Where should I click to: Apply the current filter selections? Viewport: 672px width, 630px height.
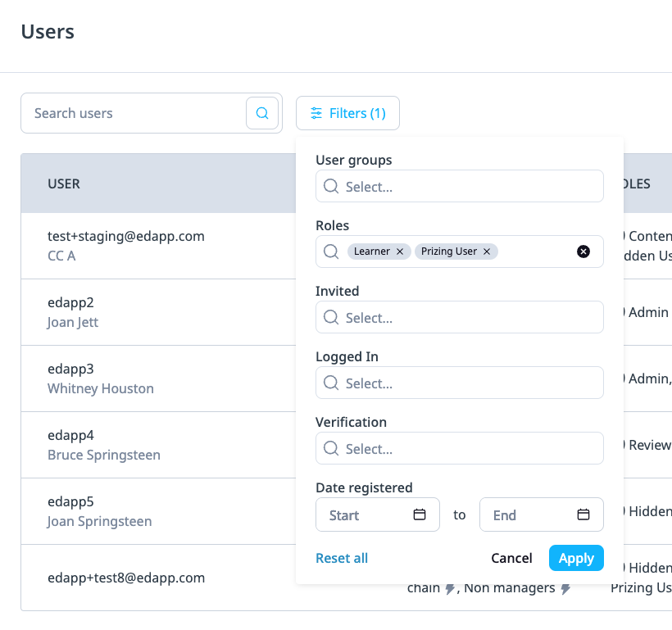pyautogui.click(x=576, y=558)
